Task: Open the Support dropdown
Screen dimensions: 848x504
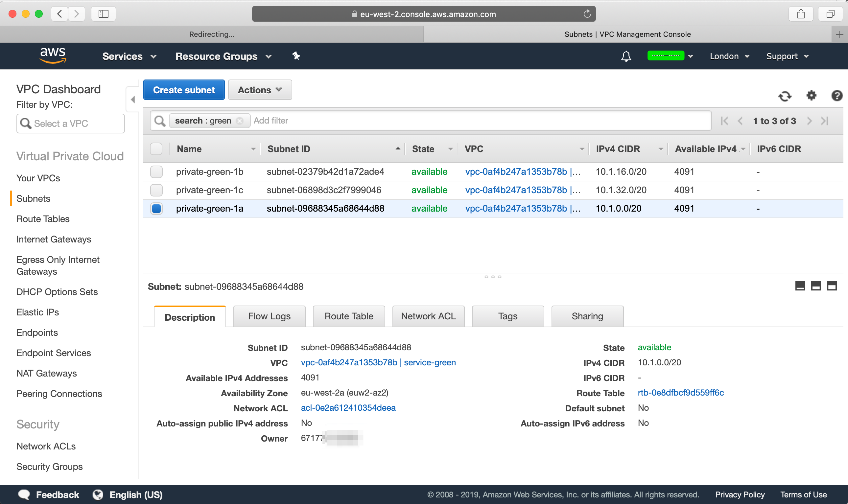Action: pos(787,57)
